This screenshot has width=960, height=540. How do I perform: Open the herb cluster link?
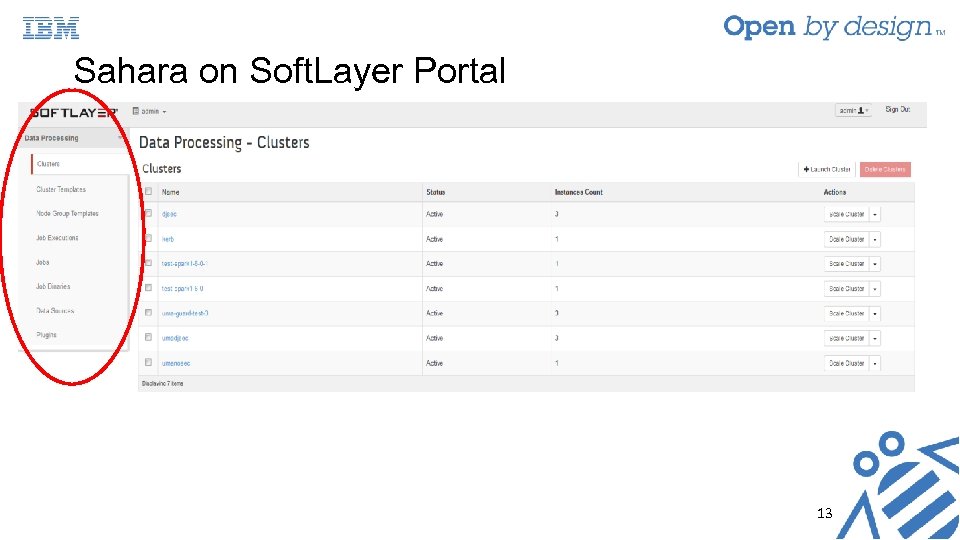pos(168,239)
